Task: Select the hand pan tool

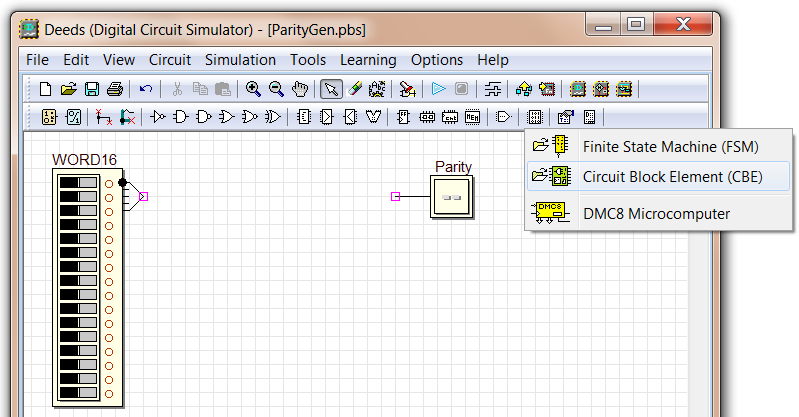Action: (x=300, y=89)
